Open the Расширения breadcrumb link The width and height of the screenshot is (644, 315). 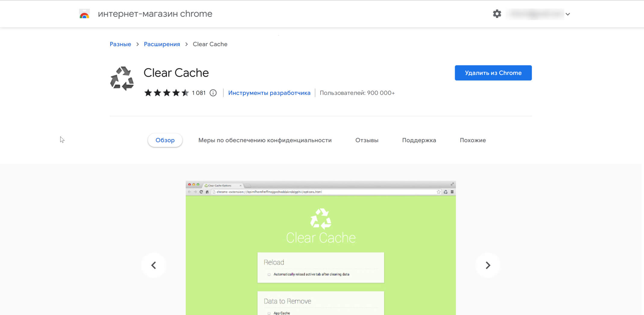(x=162, y=44)
